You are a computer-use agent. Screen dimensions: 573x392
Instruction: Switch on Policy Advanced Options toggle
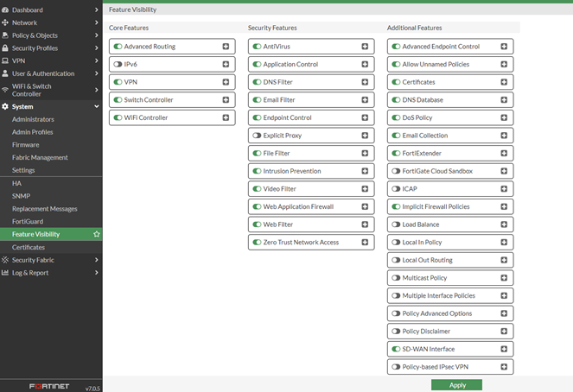click(396, 313)
